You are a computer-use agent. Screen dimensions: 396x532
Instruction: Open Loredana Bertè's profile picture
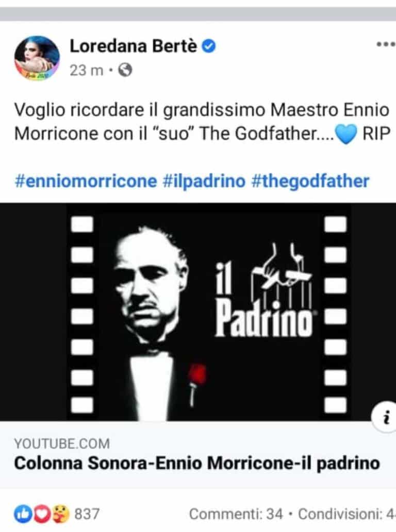coord(37,58)
